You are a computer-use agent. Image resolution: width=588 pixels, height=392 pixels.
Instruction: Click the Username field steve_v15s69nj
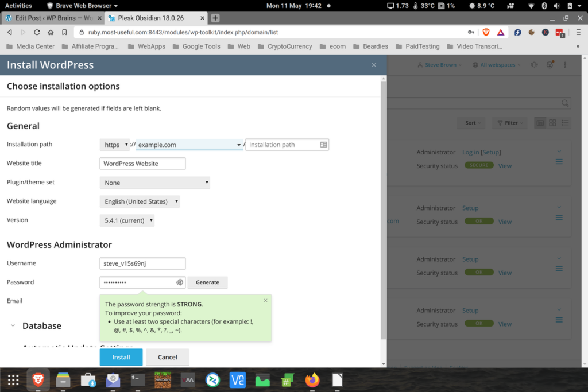(142, 263)
